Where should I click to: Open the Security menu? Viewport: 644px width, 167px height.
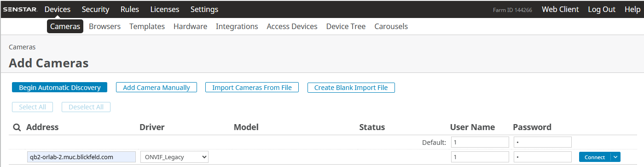[95, 9]
